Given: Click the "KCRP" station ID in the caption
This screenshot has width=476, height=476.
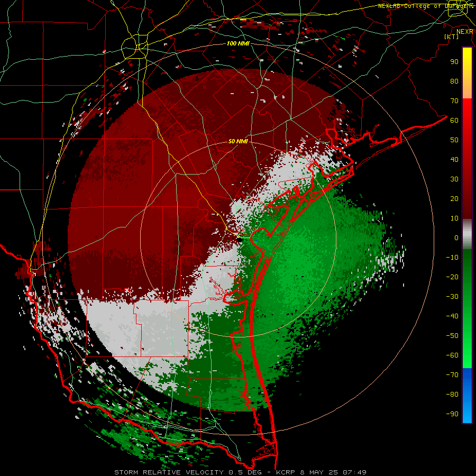Looking at the screenshot, I should click(286, 472).
